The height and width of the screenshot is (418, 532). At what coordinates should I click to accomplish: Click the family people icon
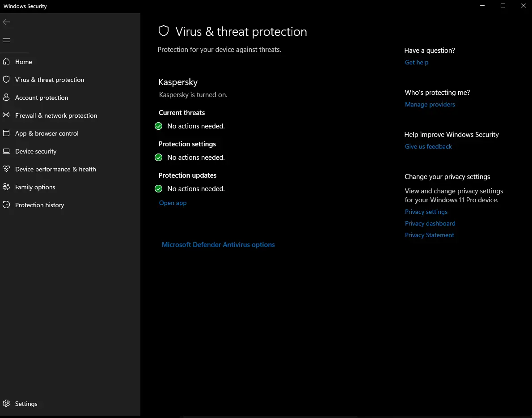tap(6, 187)
